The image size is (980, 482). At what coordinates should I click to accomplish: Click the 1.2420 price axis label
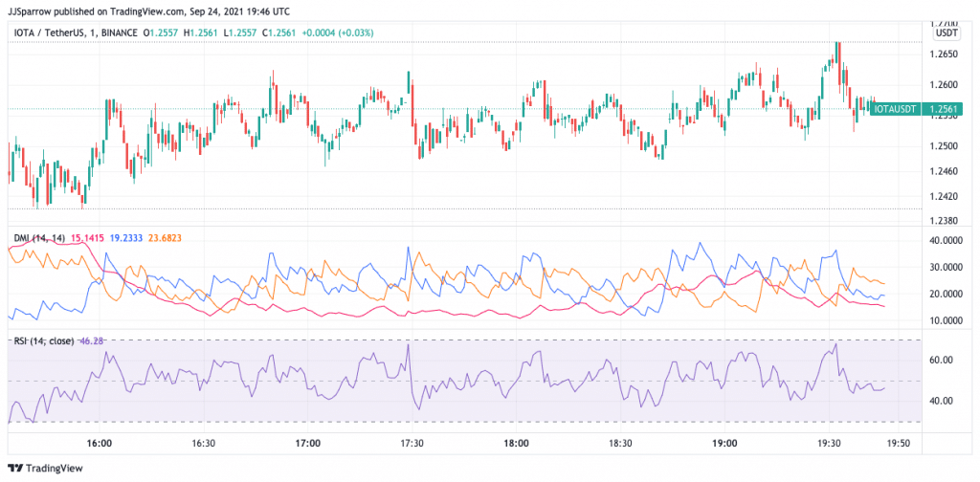pos(945,196)
